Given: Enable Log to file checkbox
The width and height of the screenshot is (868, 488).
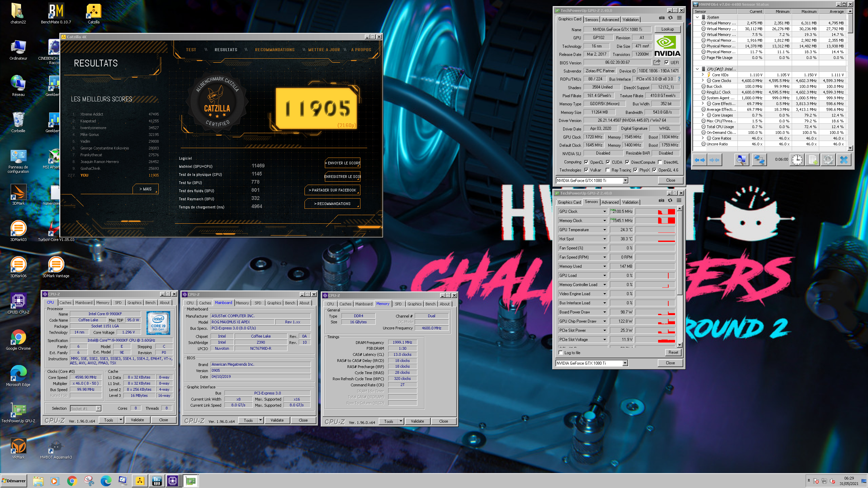Looking at the screenshot, I should (561, 353).
